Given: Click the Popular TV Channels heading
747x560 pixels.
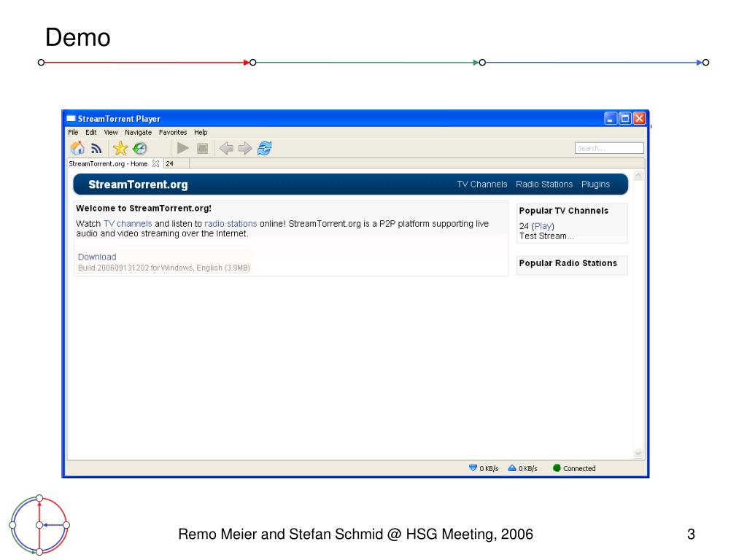Looking at the screenshot, I should coord(564,211).
